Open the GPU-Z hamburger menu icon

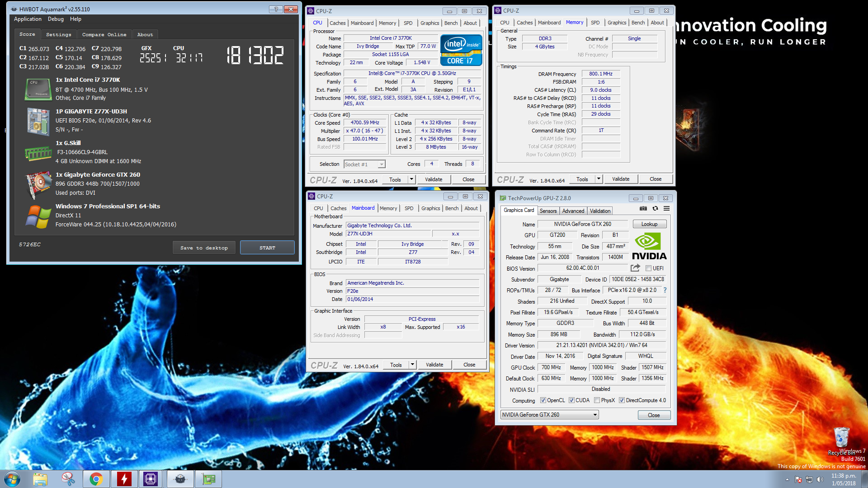[666, 209]
